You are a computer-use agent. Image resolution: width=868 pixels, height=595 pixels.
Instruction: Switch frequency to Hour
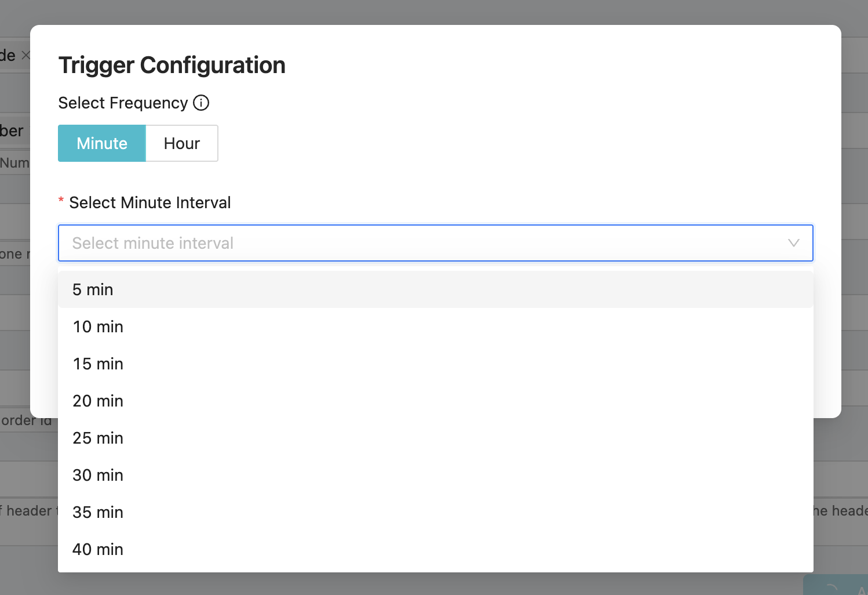[182, 143]
